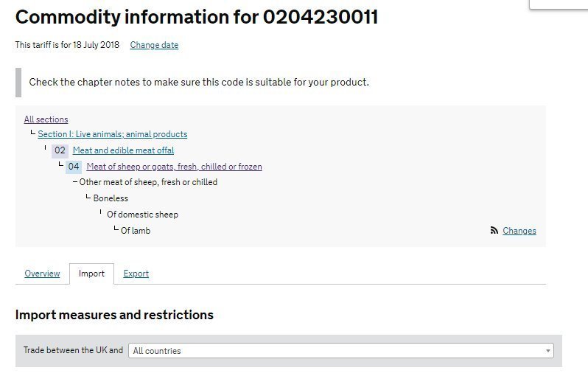
Task: Select the Of lamb tree entry
Action: pyautogui.click(x=136, y=231)
